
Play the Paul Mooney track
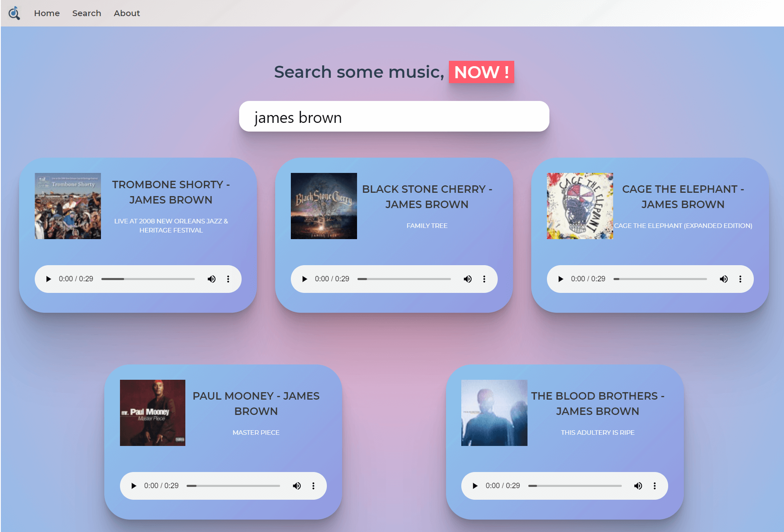point(134,486)
